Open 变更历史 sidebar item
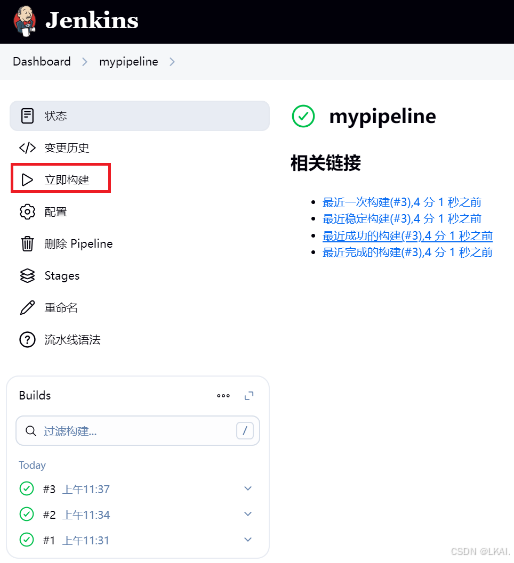This screenshot has height=563, width=514. pyautogui.click(x=67, y=148)
